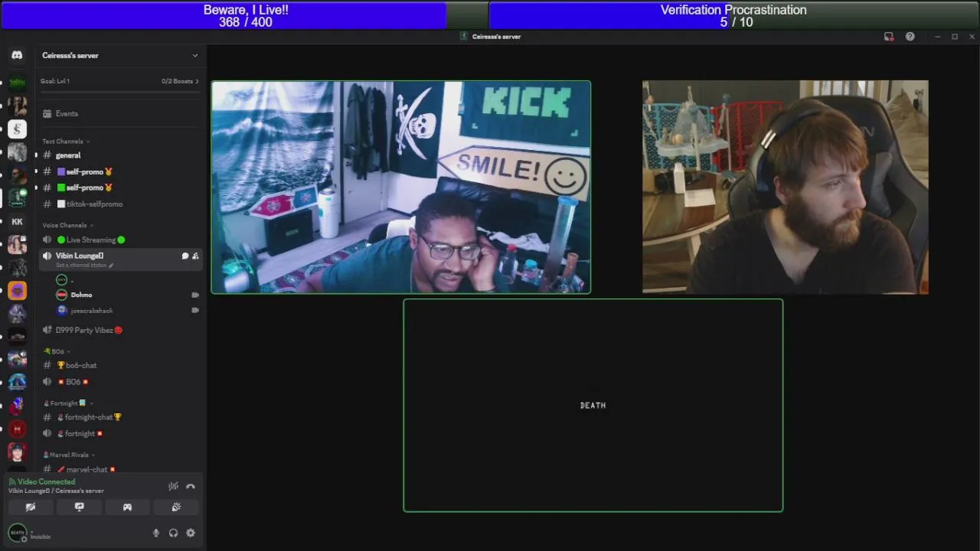
Task: Click the Verification Procrastination progress bar
Action: 733,15
